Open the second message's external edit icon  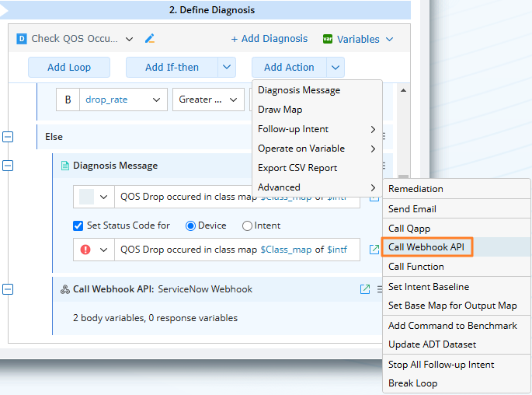[374, 250]
